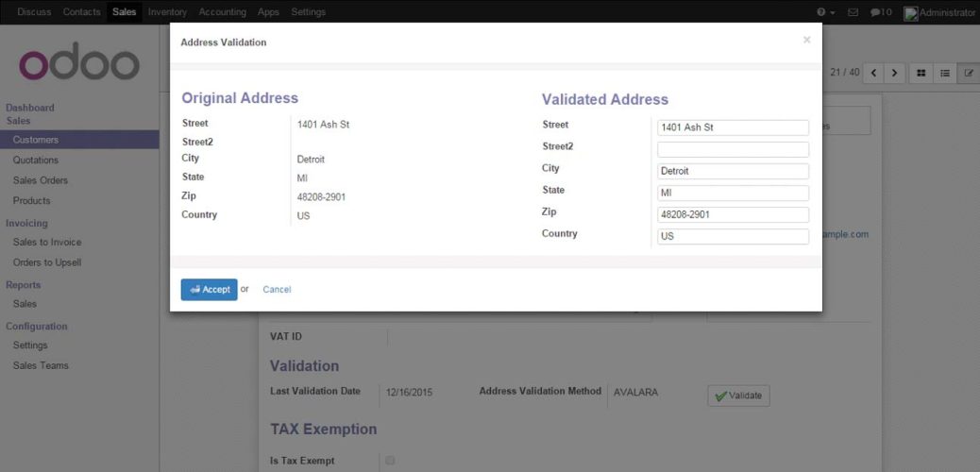Screen dimensions: 980x472
Task: Open Sales Teams in the sidebar
Action: point(41,365)
